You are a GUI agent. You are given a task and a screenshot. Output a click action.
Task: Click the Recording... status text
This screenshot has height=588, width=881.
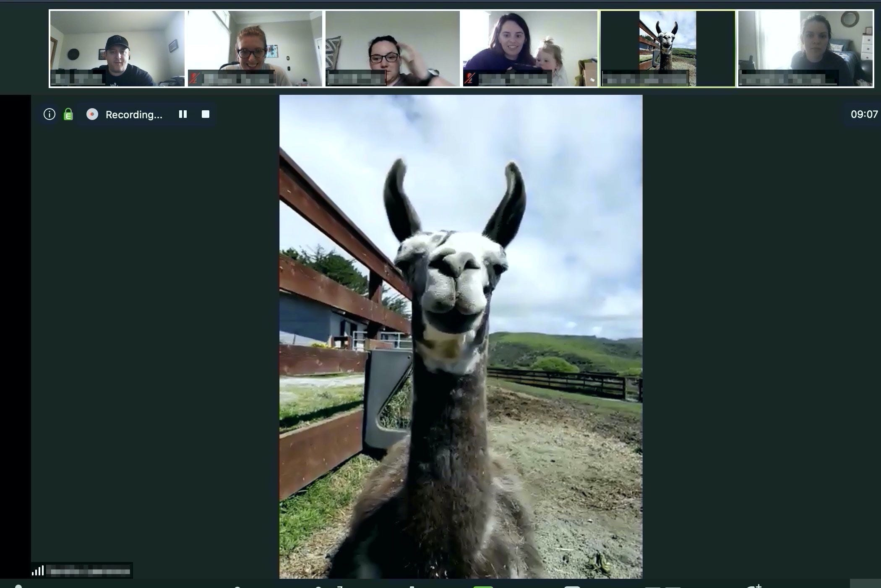[x=134, y=115]
